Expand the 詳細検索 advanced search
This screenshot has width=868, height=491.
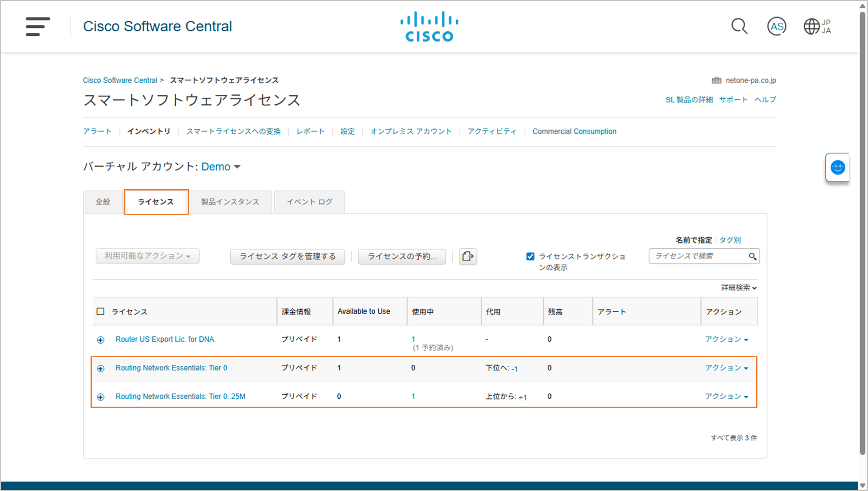739,287
